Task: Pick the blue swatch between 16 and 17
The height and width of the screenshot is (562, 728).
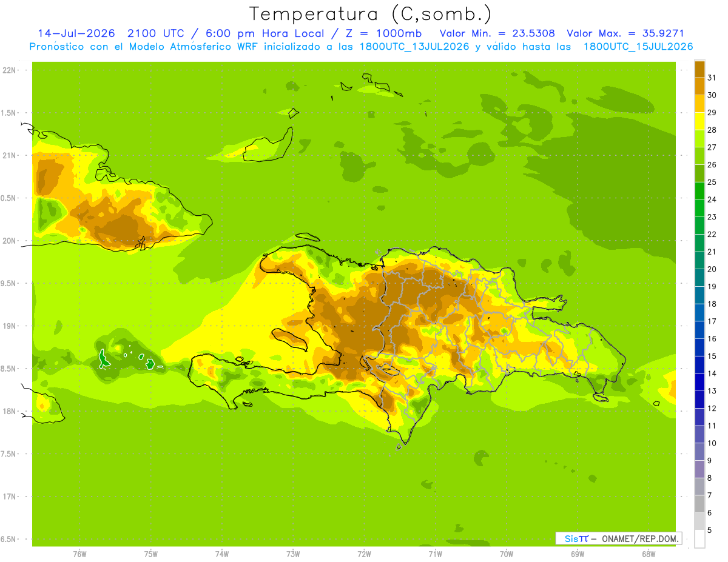Action: [x=699, y=330]
